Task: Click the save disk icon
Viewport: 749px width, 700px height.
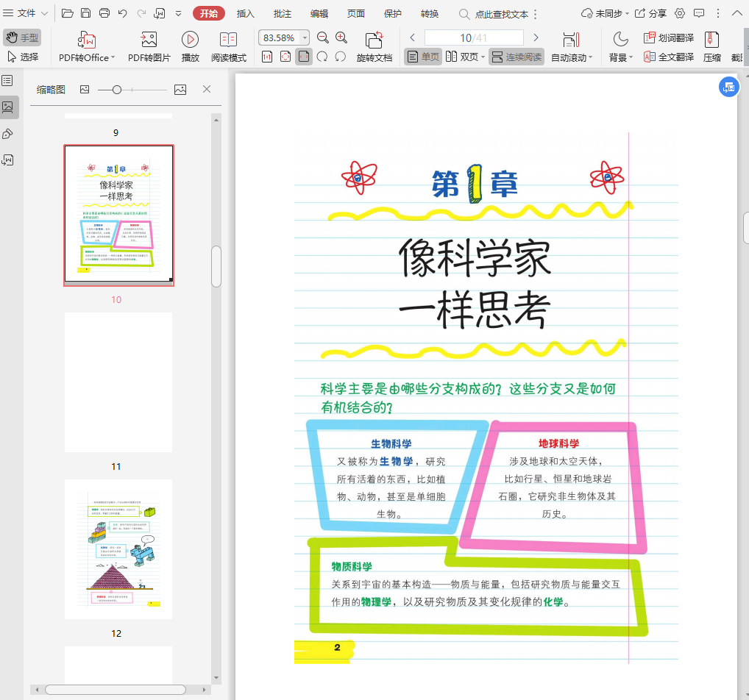Action: click(x=85, y=13)
